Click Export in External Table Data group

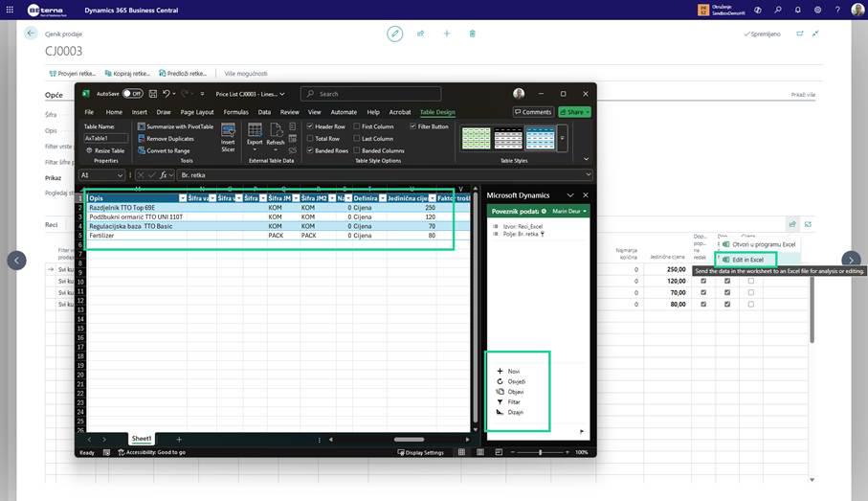[x=255, y=137]
